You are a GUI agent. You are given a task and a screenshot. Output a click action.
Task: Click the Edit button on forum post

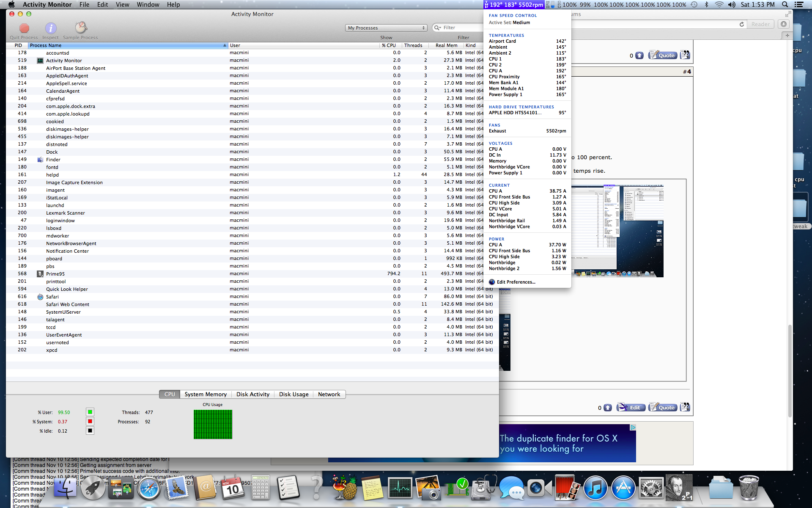pyautogui.click(x=631, y=408)
